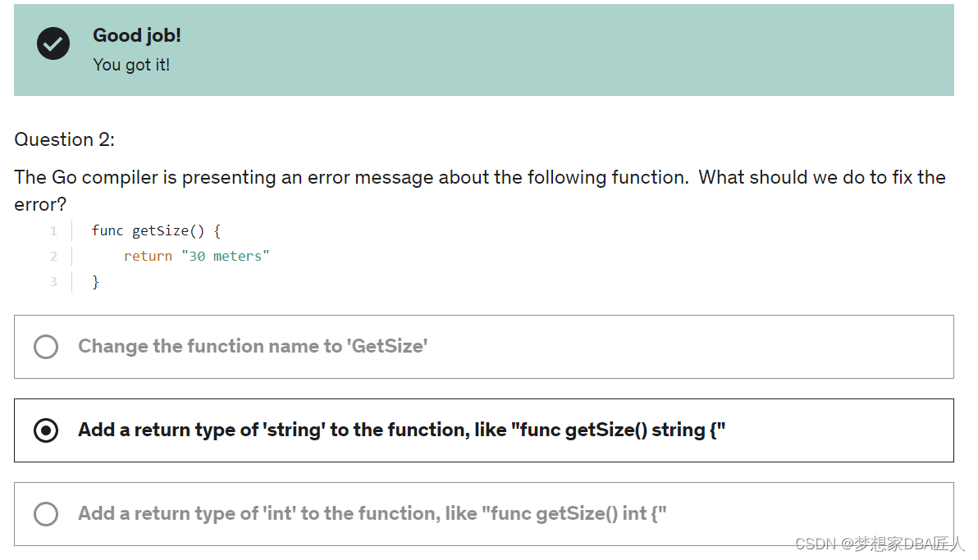Click the "return" keyword in the code
This screenshot has height=560, width=978.
tap(148, 256)
